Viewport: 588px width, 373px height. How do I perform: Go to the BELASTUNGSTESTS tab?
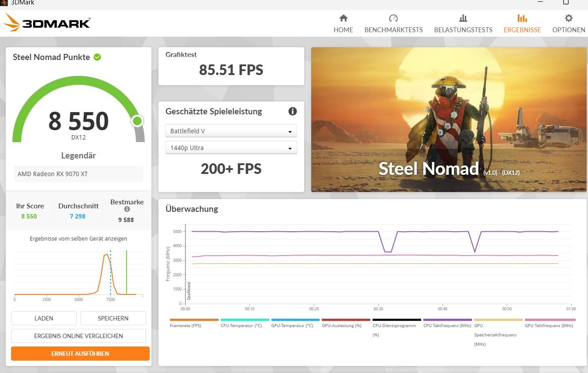click(x=463, y=24)
